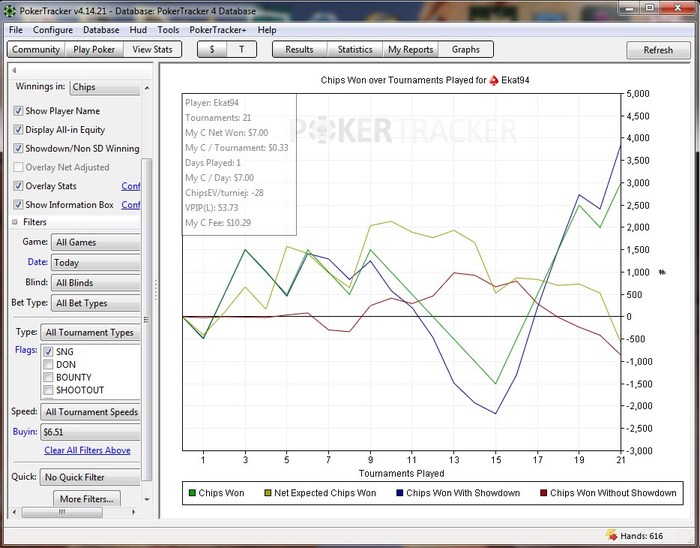Open the All Tournament Types dropdown
Image resolution: width=700 pixels, height=548 pixels.
click(x=91, y=332)
